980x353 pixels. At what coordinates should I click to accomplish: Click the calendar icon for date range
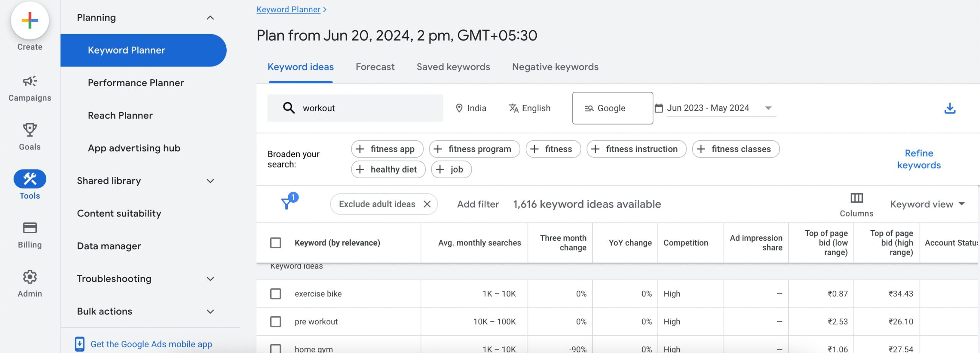658,108
